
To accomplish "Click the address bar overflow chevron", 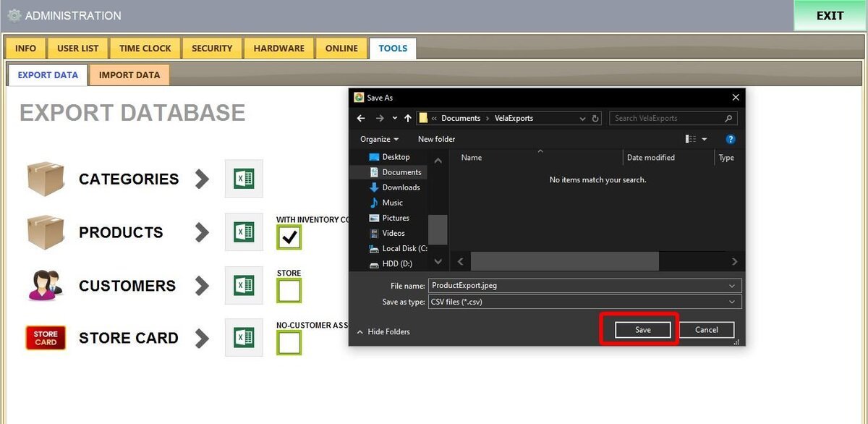I will [x=434, y=118].
